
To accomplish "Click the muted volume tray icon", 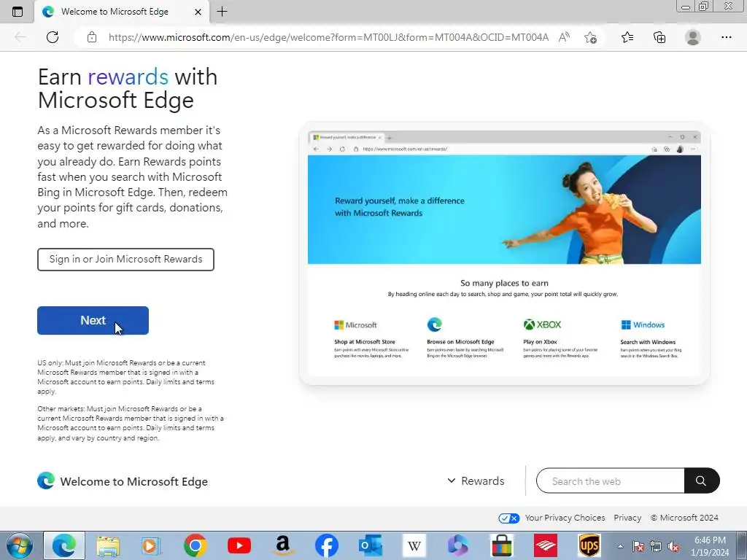I will (x=673, y=546).
